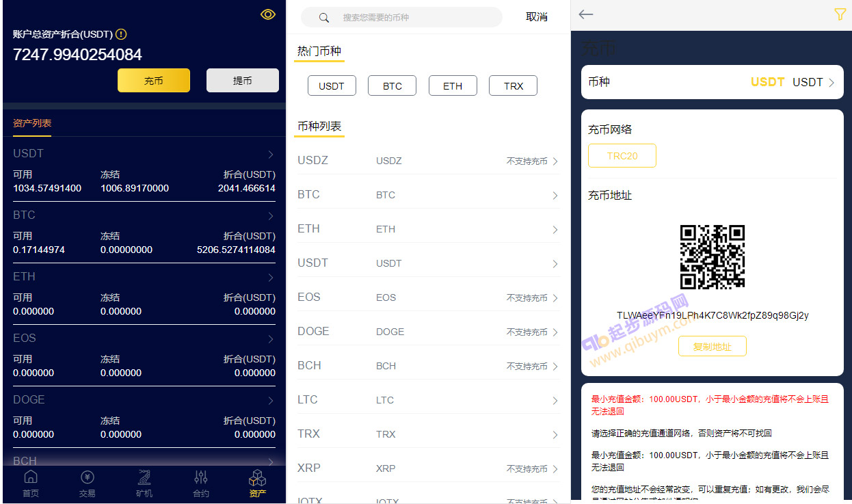
Task: Click 取消 to cancel search
Action: click(x=537, y=17)
